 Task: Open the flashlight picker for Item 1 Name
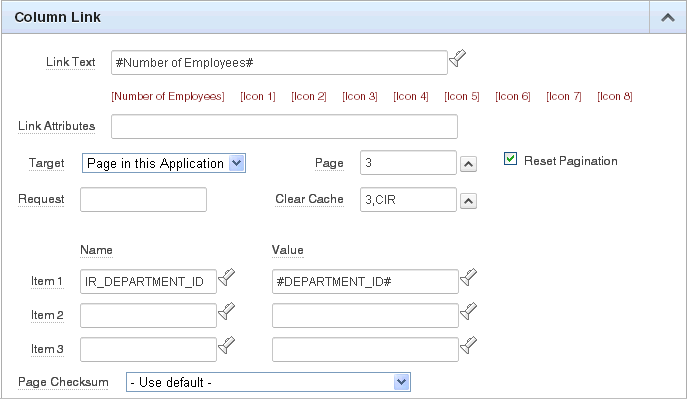(x=227, y=277)
